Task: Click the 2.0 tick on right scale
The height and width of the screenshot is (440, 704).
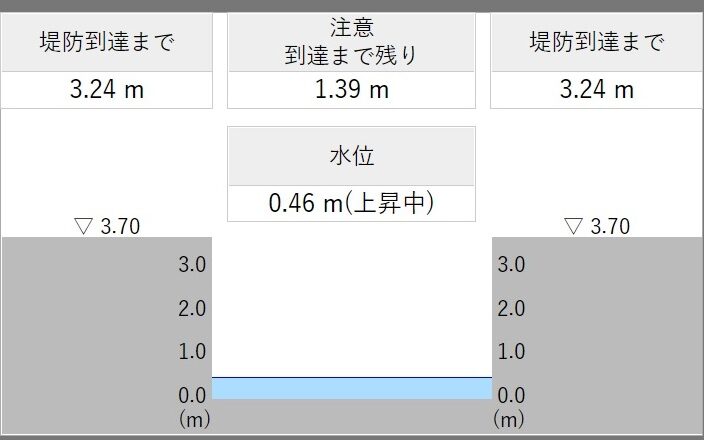Action: coord(511,308)
